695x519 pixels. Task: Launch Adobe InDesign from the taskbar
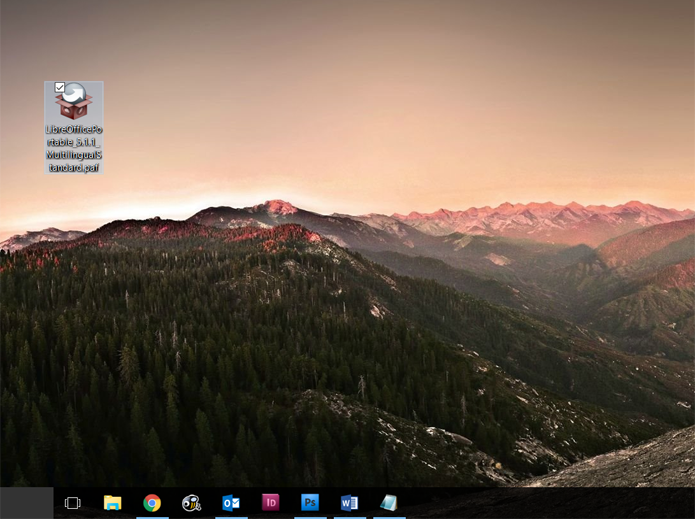point(270,503)
